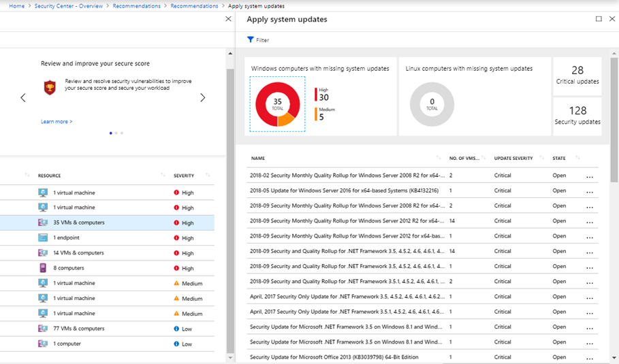Click the right blade vertical scrollbar thumb
The height and width of the screenshot is (364, 619).
click(x=614, y=120)
